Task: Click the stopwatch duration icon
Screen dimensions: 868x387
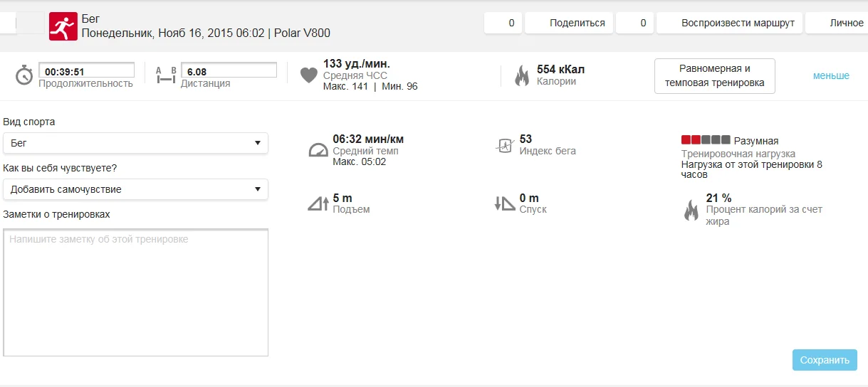Action: (25, 75)
